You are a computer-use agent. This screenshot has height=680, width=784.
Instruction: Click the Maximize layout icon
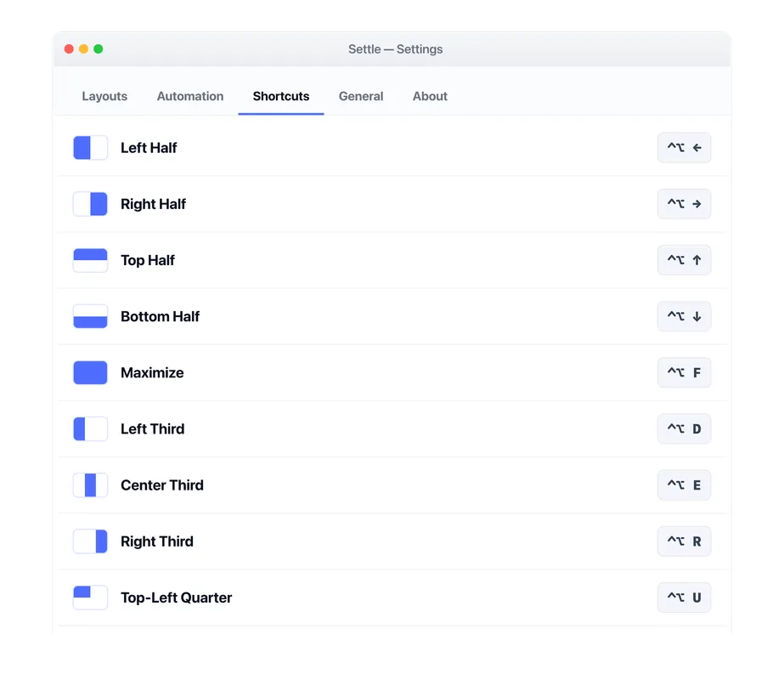[x=91, y=373]
